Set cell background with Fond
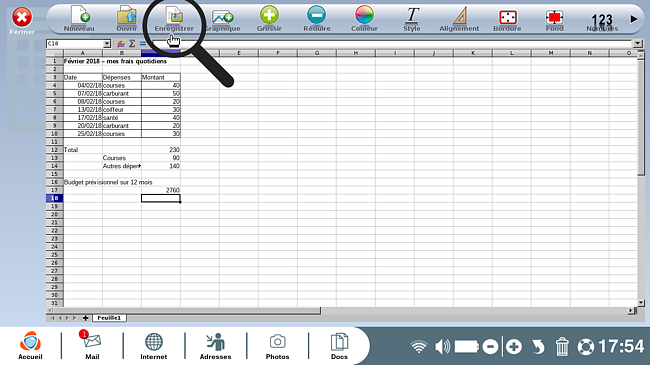Image resolution: width=650 pixels, height=365 pixels. click(554, 18)
